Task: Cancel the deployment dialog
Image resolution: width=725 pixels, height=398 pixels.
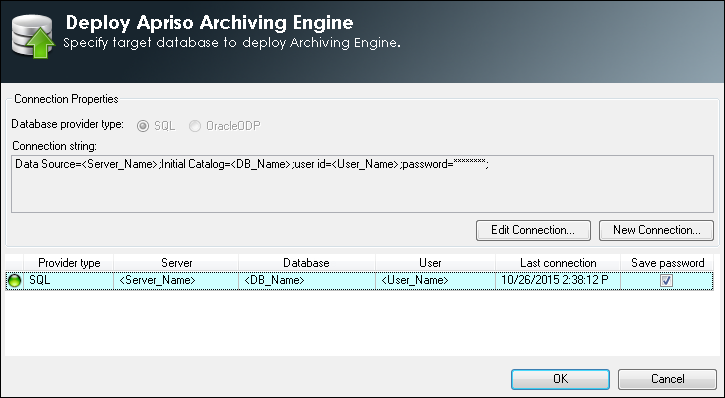Action: [x=667, y=379]
